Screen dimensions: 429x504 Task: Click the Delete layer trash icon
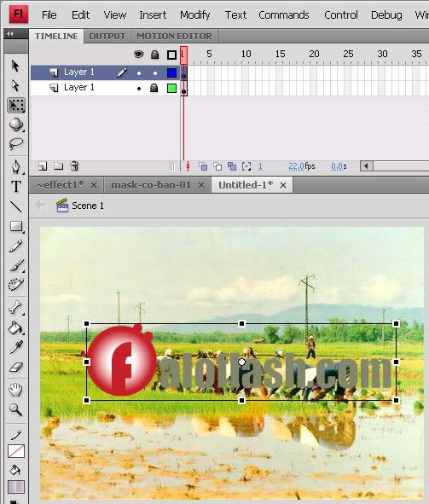(74, 165)
